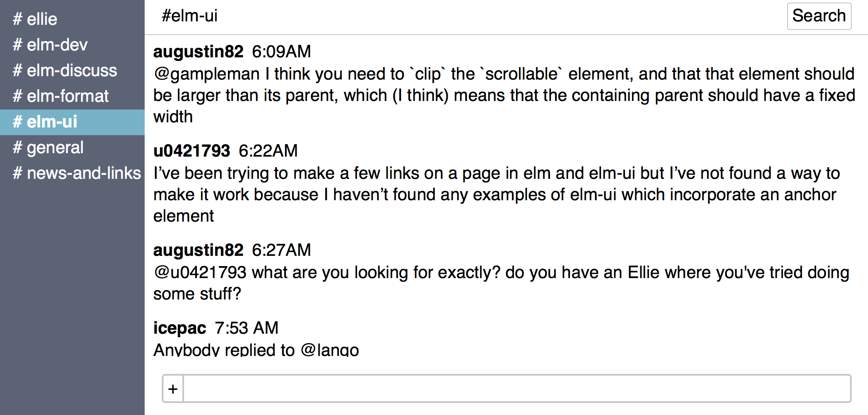Click the 7:53 AM timestamp
The width and height of the screenshot is (868, 415).
click(247, 328)
